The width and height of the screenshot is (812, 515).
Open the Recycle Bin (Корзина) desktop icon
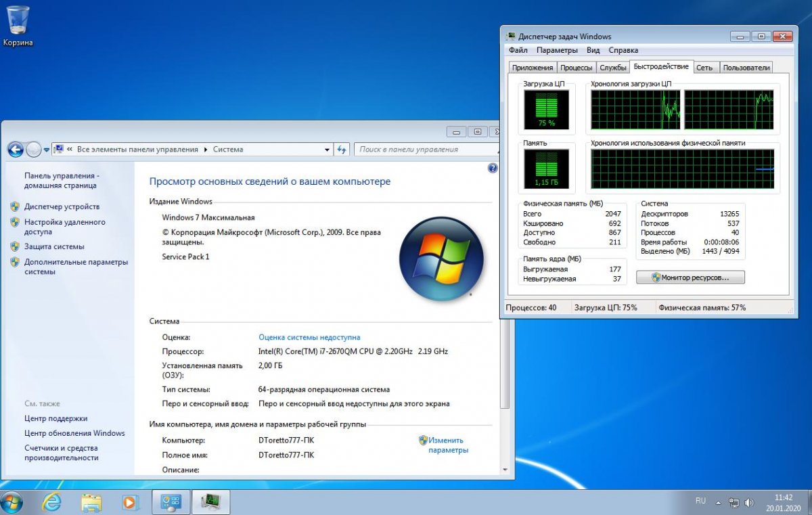18,26
